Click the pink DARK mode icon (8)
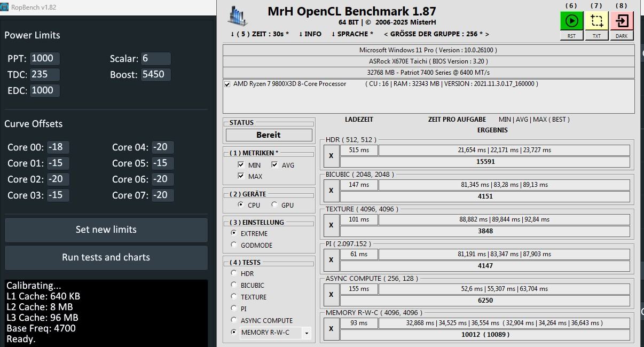644x347 pixels. pos(622,21)
